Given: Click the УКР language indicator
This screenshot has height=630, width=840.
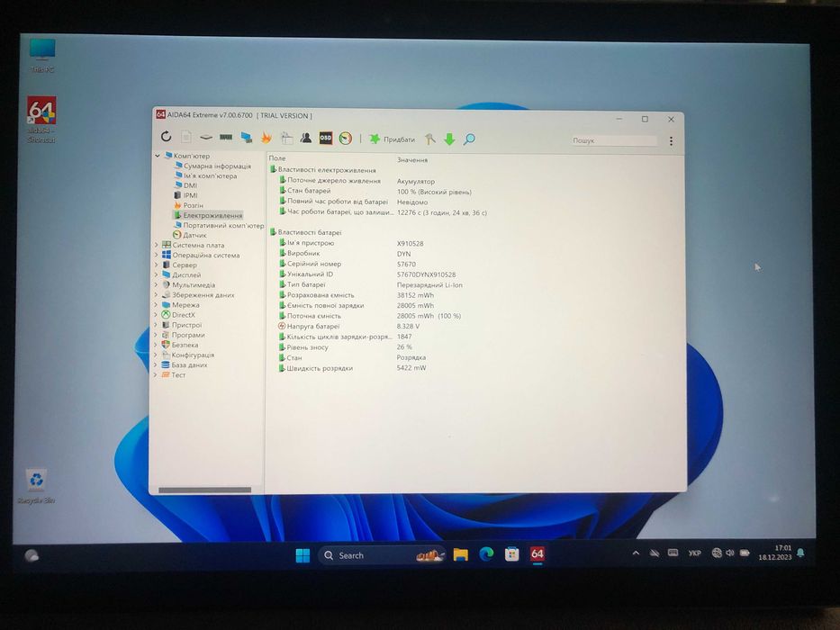Looking at the screenshot, I should pyautogui.click(x=694, y=553).
